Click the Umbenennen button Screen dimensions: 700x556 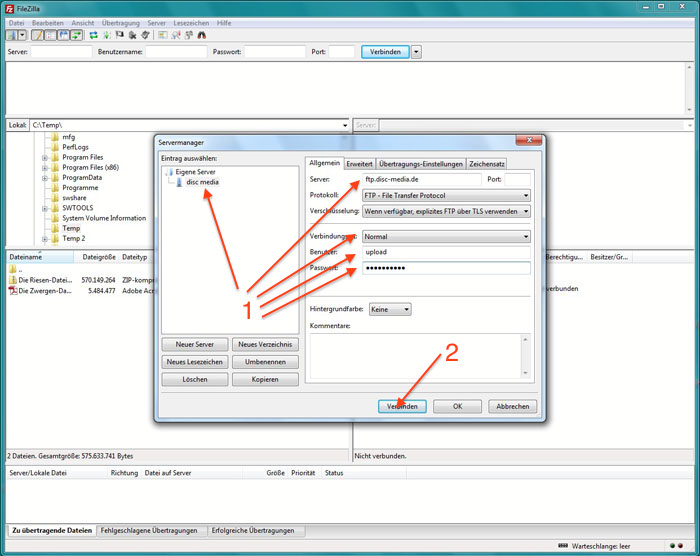265,362
